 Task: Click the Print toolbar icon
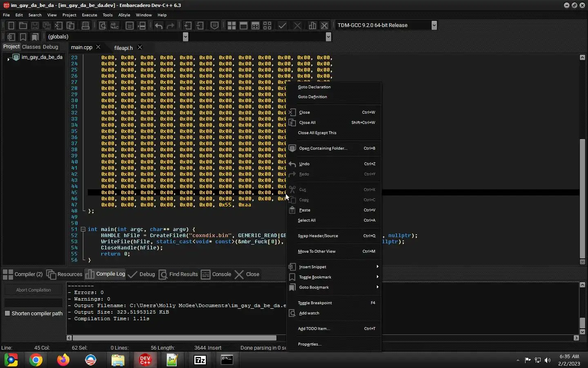(85, 25)
